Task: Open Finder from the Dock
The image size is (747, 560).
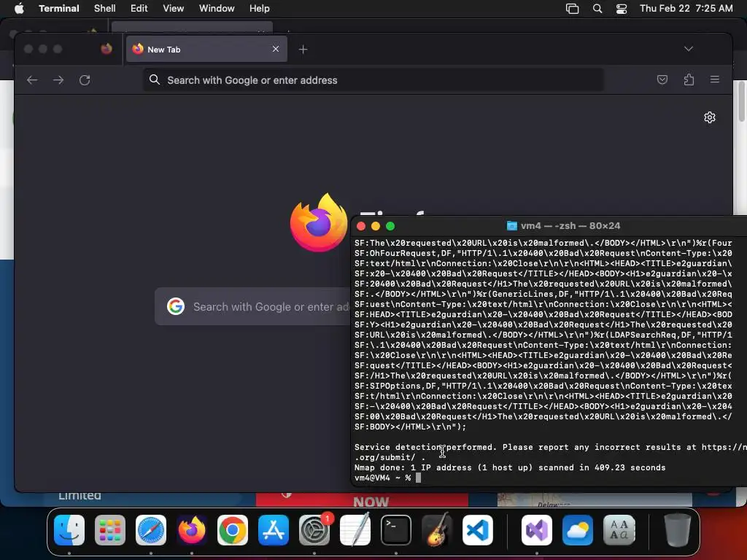Action: [69, 530]
